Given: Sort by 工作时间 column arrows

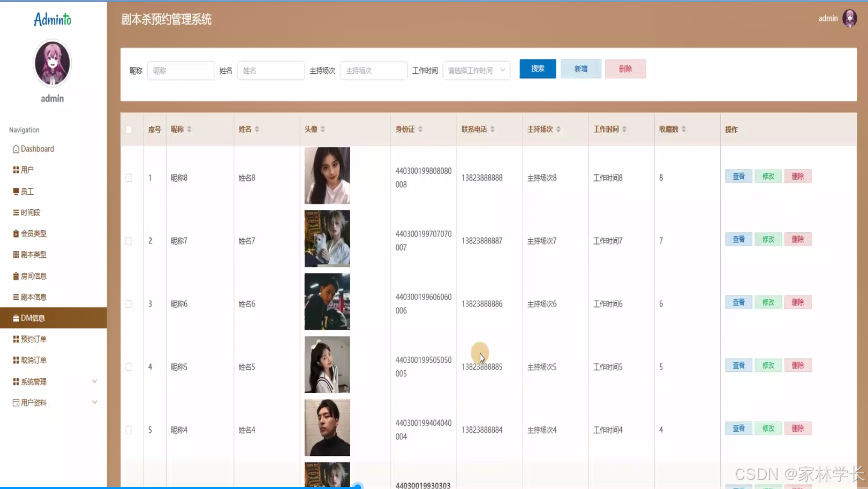Looking at the screenshot, I should coord(624,129).
